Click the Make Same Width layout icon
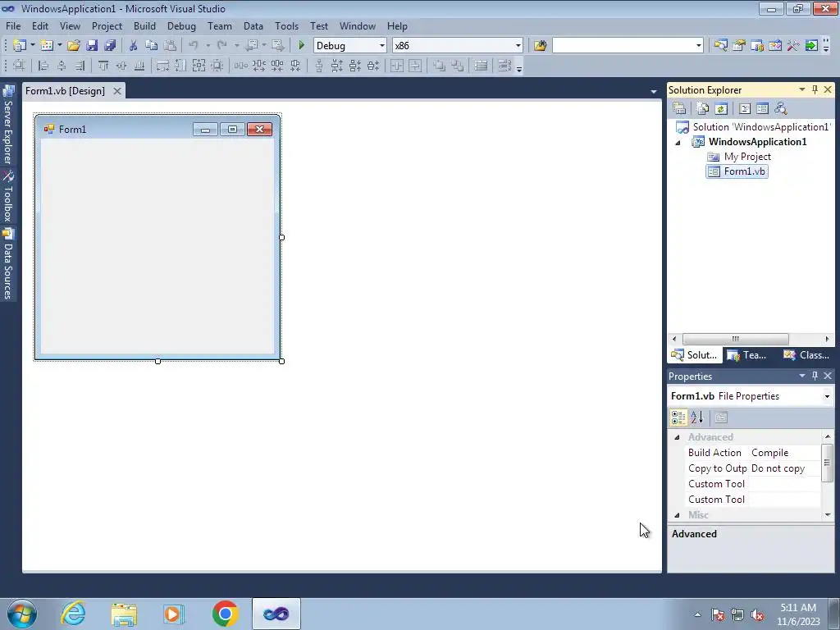The image size is (840, 630). 162,66
